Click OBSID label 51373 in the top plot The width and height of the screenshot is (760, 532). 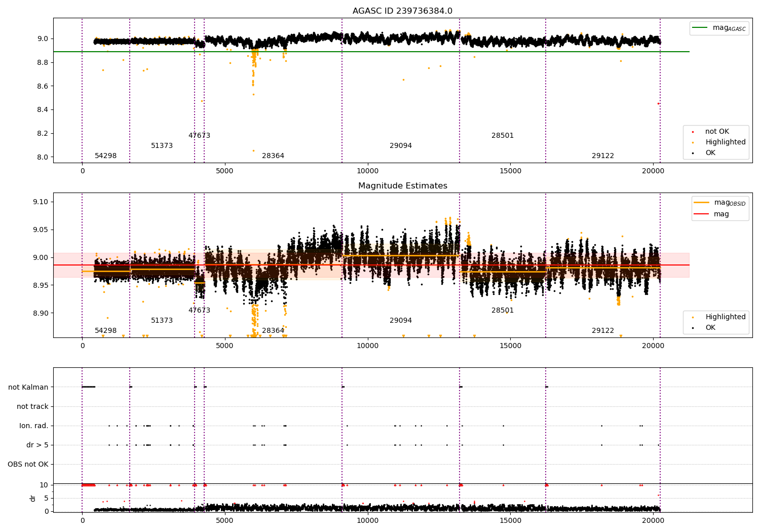click(162, 146)
